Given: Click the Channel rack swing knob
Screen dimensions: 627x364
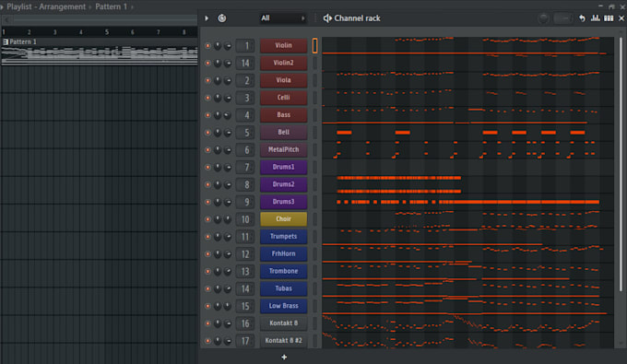Looking at the screenshot, I should (543, 18).
